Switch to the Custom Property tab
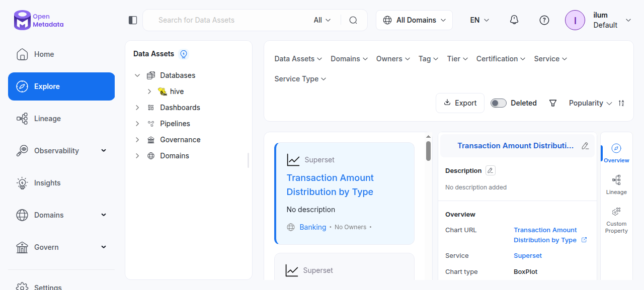 coord(616,220)
